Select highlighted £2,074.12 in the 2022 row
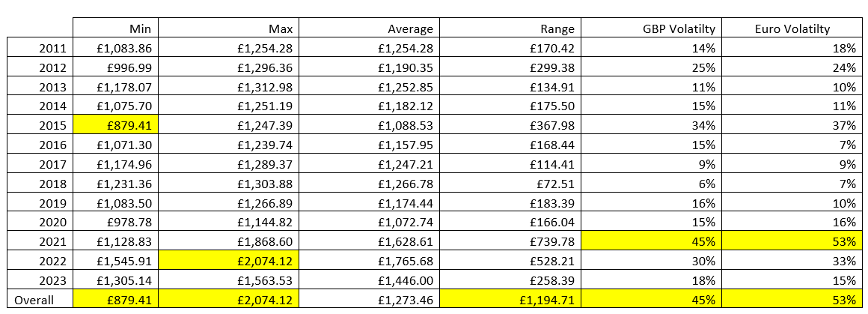The image size is (868, 314). pyautogui.click(x=229, y=259)
